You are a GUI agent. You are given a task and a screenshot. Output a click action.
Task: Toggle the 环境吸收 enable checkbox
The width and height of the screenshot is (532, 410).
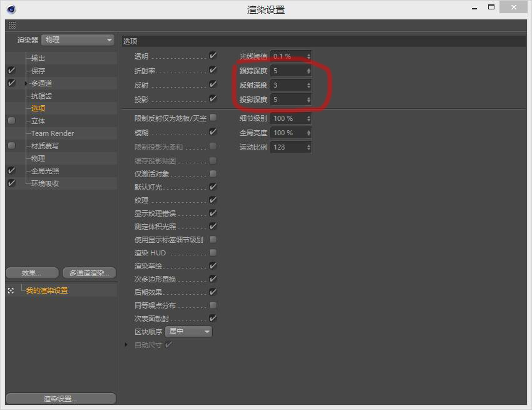point(11,183)
